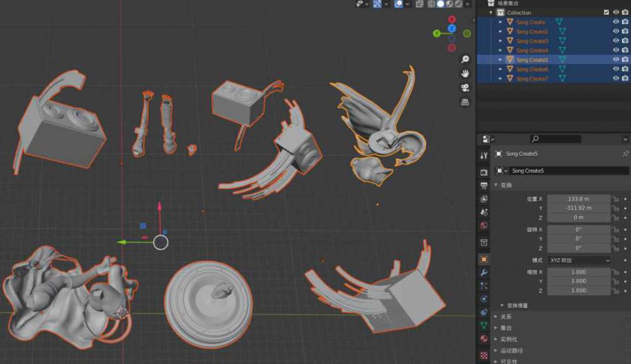Image resolution: width=631 pixels, height=364 pixels.
Task: Open the Scene properties tab
Action: tap(484, 212)
